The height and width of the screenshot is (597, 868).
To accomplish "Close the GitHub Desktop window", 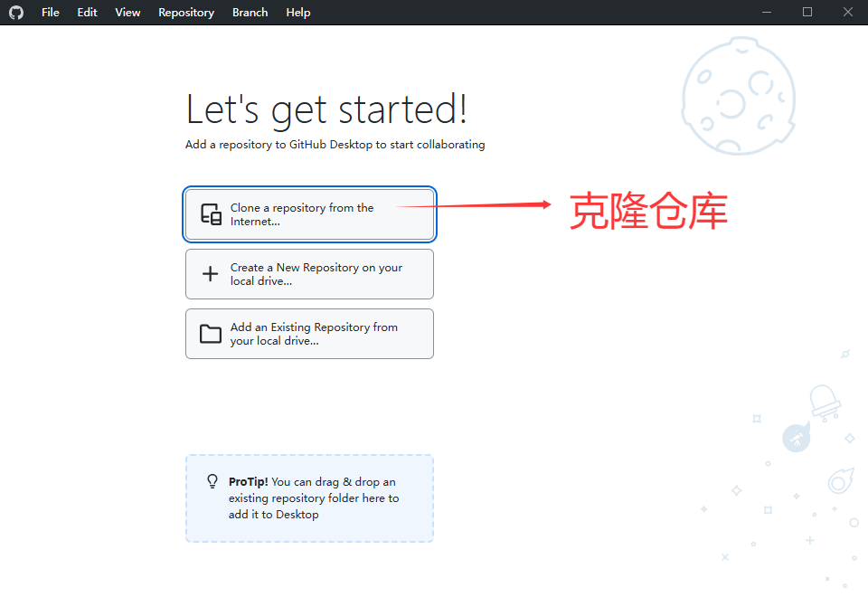I will [x=847, y=13].
